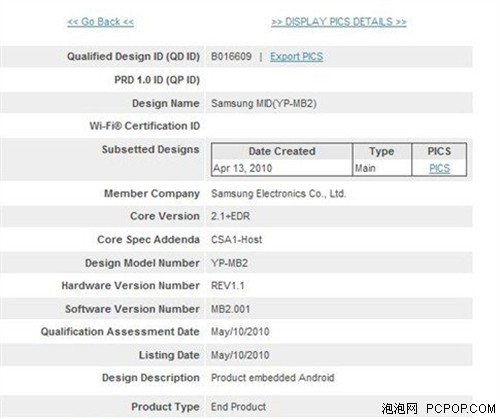Click the Type column header
500x419 pixels.
pos(382,151)
